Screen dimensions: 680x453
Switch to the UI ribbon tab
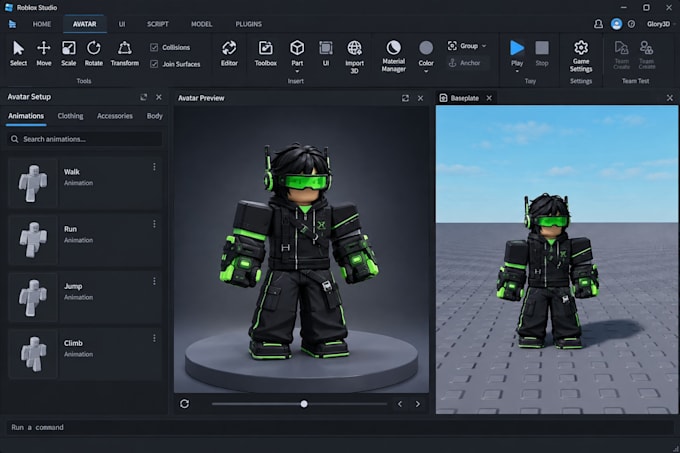click(122, 24)
